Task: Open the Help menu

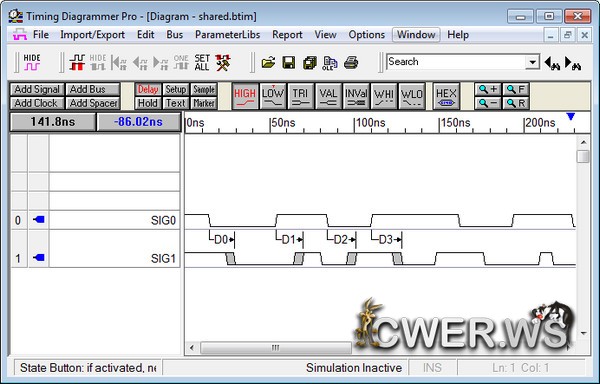Action: click(458, 35)
